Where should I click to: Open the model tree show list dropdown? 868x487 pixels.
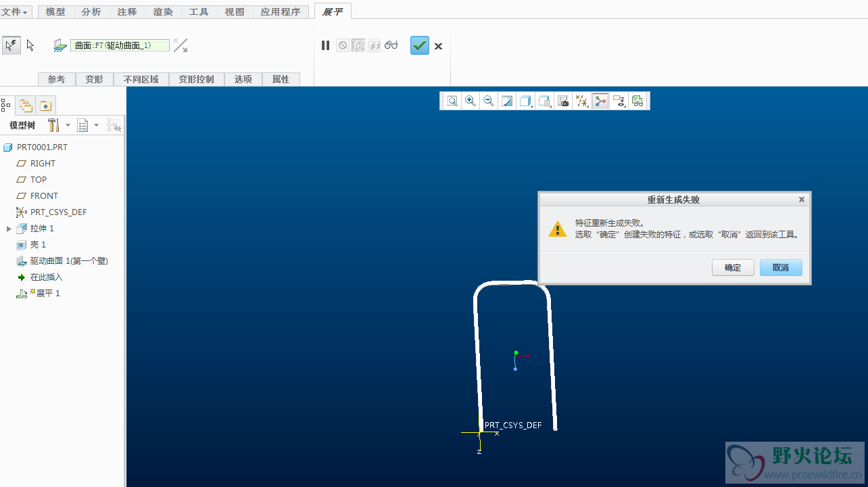pyautogui.click(x=88, y=125)
